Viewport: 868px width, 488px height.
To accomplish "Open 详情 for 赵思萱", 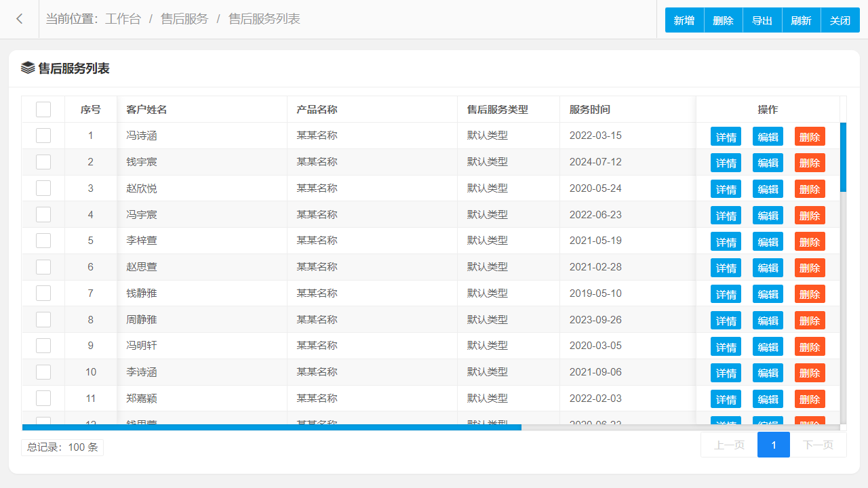I will [726, 268].
